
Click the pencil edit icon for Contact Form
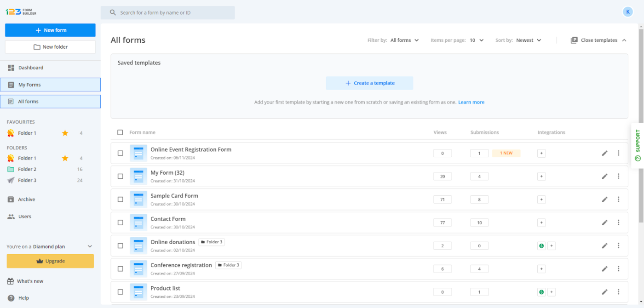coord(604,222)
